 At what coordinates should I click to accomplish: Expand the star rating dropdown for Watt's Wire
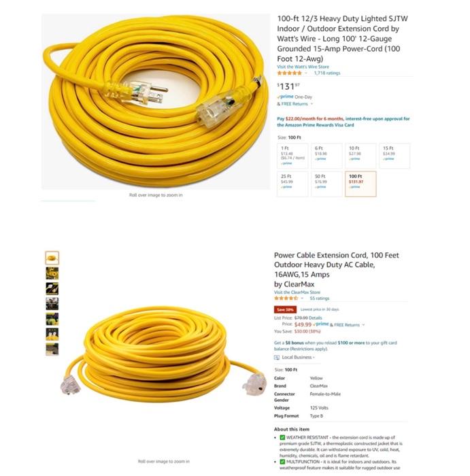click(x=306, y=73)
